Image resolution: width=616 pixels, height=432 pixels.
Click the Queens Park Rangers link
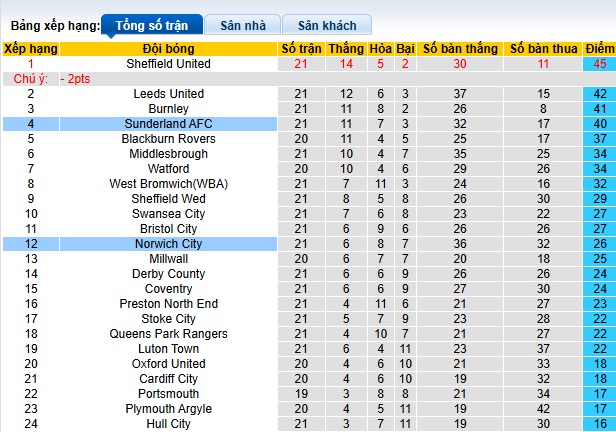pyautogui.click(x=169, y=334)
